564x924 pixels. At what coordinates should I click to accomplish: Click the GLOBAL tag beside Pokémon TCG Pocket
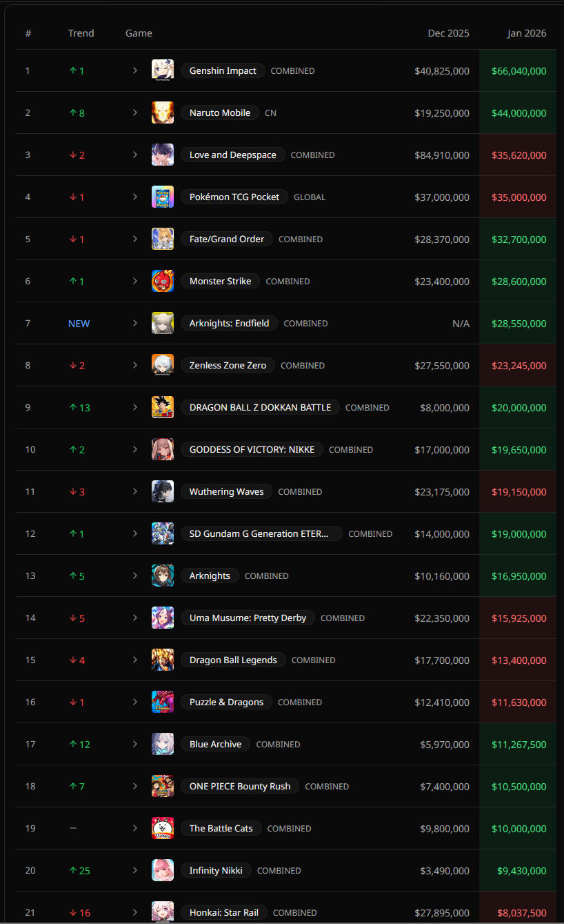[x=310, y=197]
